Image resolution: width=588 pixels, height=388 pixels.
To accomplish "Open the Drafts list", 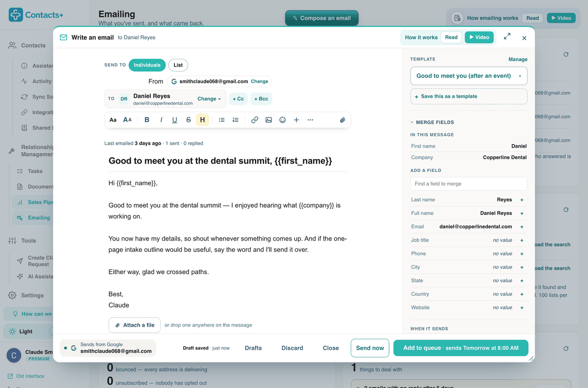I will [253, 348].
